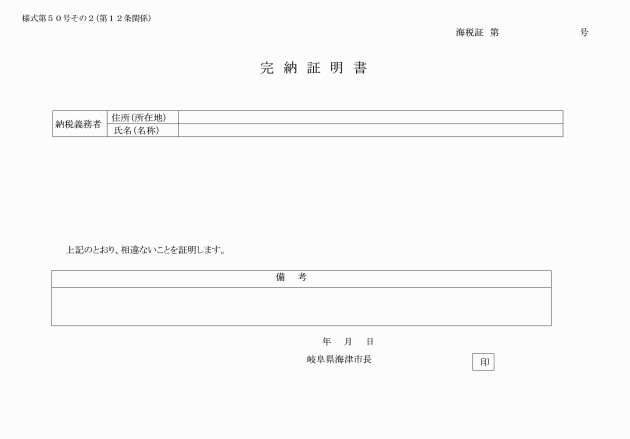Click the 海税証 第 certificate number label

(x=477, y=33)
